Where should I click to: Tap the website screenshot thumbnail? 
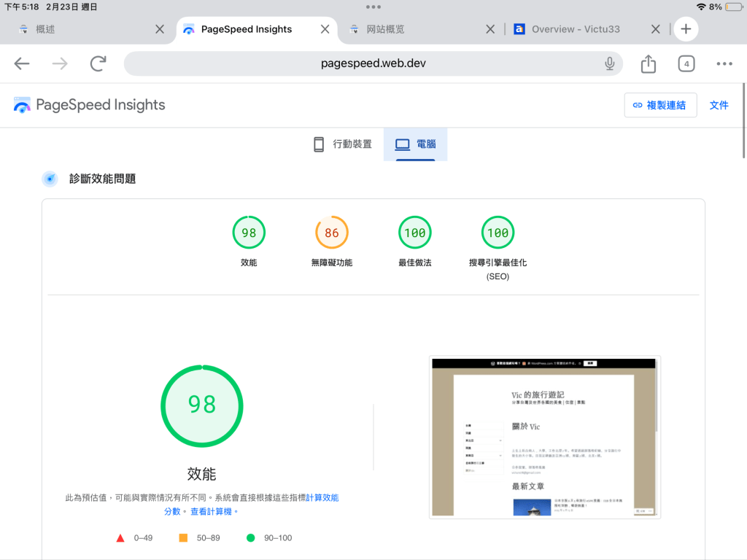546,437
